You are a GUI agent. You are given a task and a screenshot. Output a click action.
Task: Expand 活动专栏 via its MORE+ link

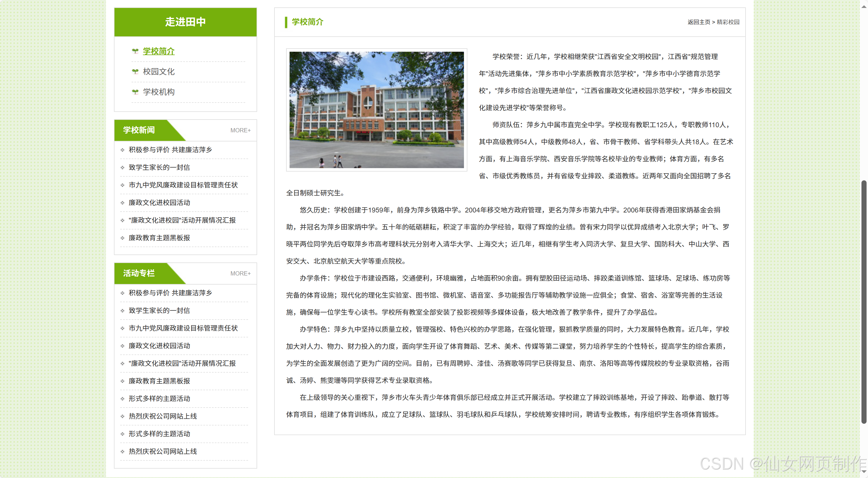point(240,274)
